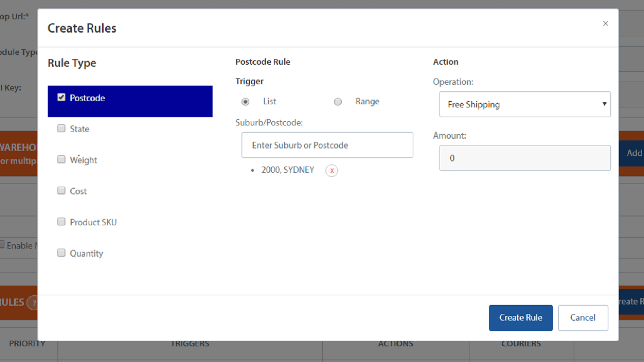Click the Create Rule button
644x362 pixels.
pyautogui.click(x=520, y=317)
